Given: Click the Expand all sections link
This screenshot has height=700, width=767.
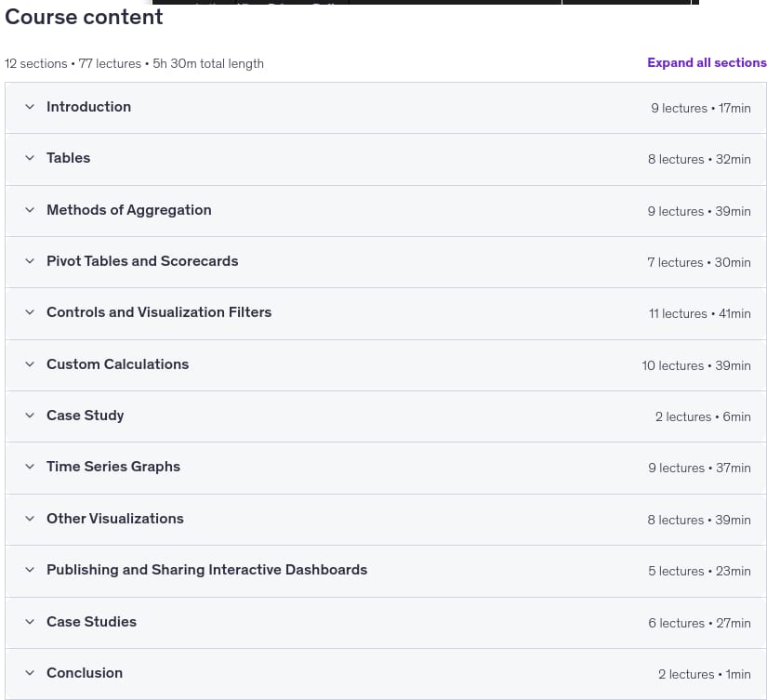Looking at the screenshot, I should coord(707,62).
